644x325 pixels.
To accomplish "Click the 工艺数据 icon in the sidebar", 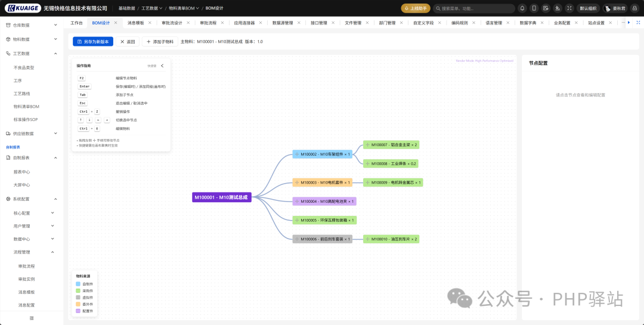I will (8, 54).
